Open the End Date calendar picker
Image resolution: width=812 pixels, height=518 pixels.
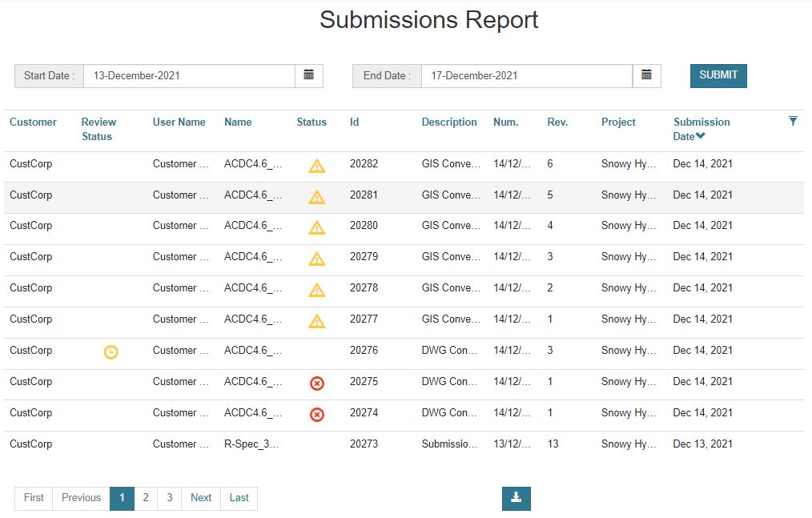[x=646, y=75]
